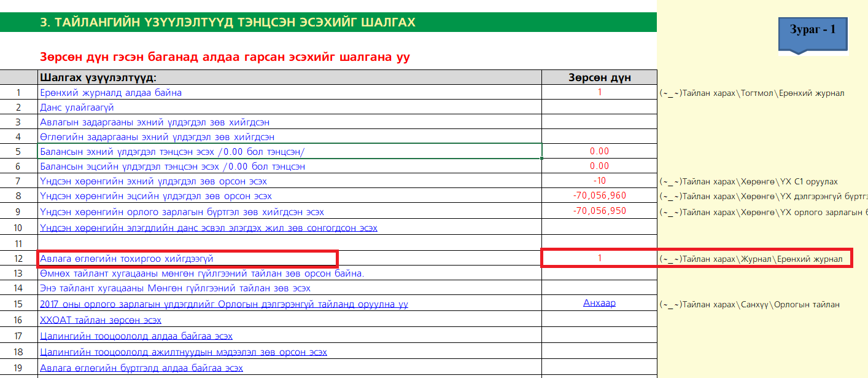Click the "Цалингийн тооцоололд алдаа байгаа эсэх" link
The image size is (868, 378).
136,336
